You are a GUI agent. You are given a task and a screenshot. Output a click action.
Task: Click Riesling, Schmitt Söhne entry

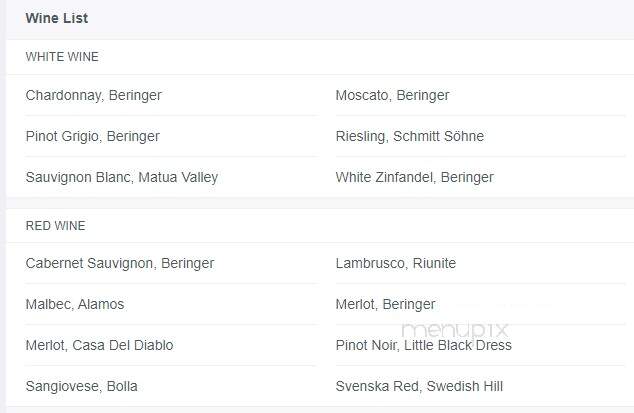pyautogui.click(x=410, y=136)
